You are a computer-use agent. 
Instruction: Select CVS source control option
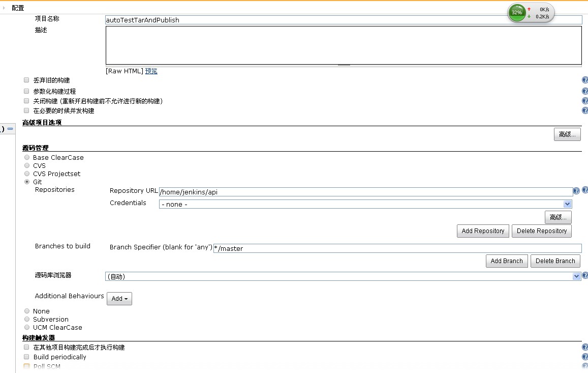click(26, 165)
